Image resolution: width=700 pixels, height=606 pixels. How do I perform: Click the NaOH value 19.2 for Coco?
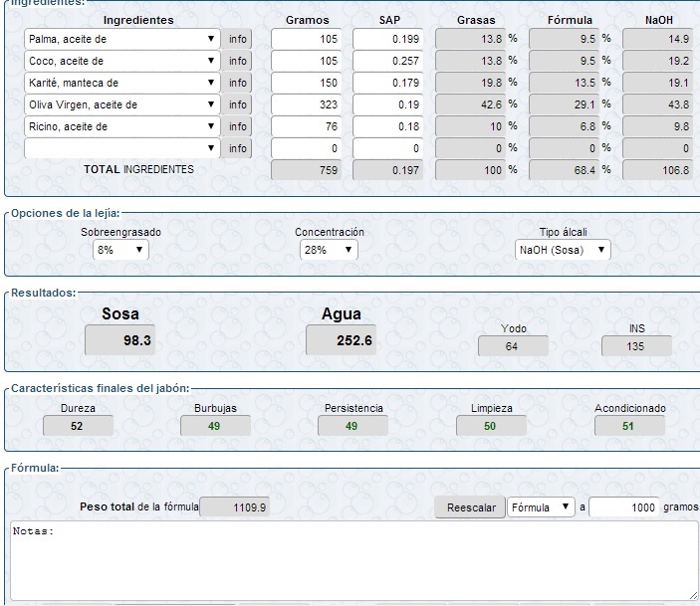[x=658, y=61]
